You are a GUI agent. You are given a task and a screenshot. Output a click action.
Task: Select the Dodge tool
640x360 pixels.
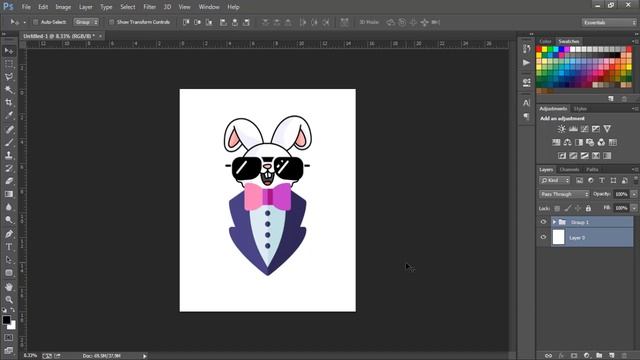[9, 220]
